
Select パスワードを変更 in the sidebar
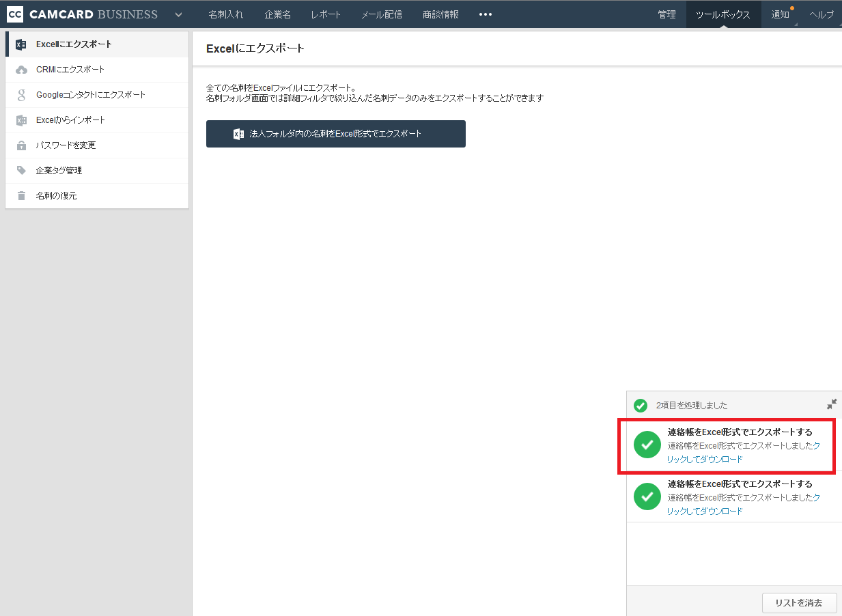tap(97, 145)
